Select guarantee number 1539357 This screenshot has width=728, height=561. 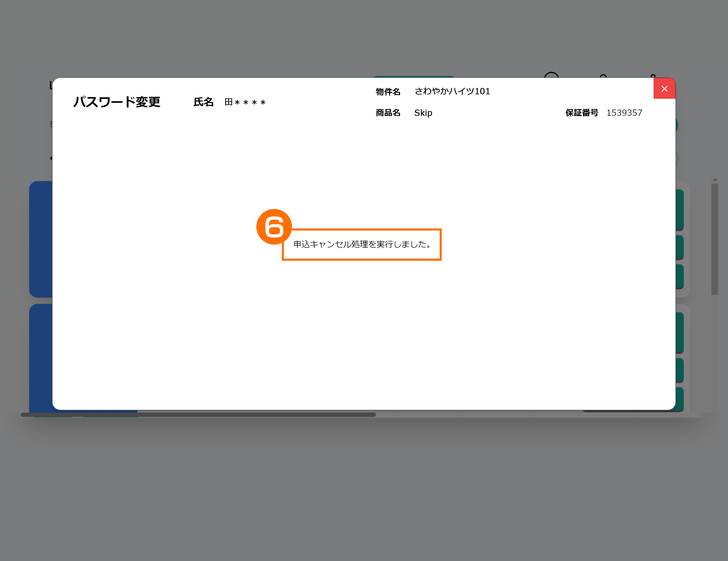tap(624, 113)
